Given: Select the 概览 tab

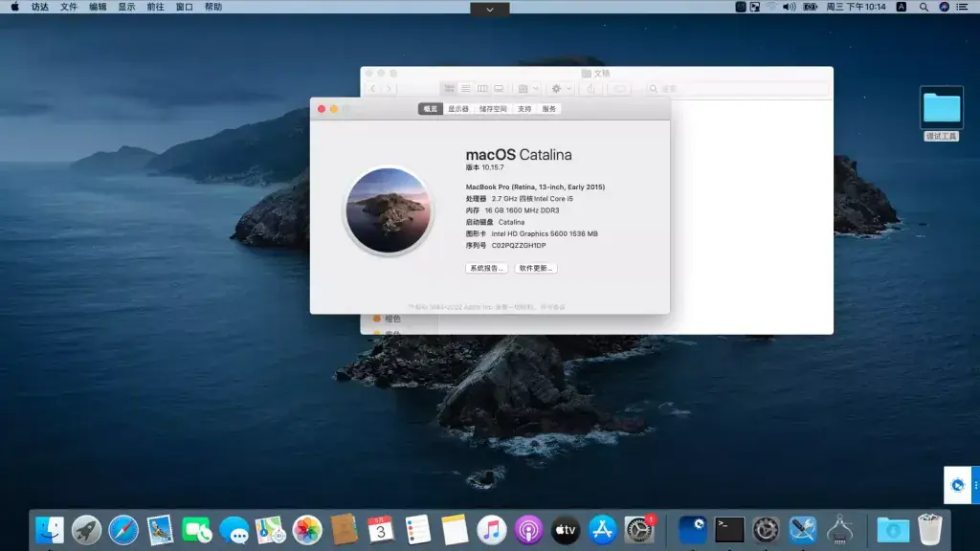Looking at the screenshot, I should [x=431, y=109].
